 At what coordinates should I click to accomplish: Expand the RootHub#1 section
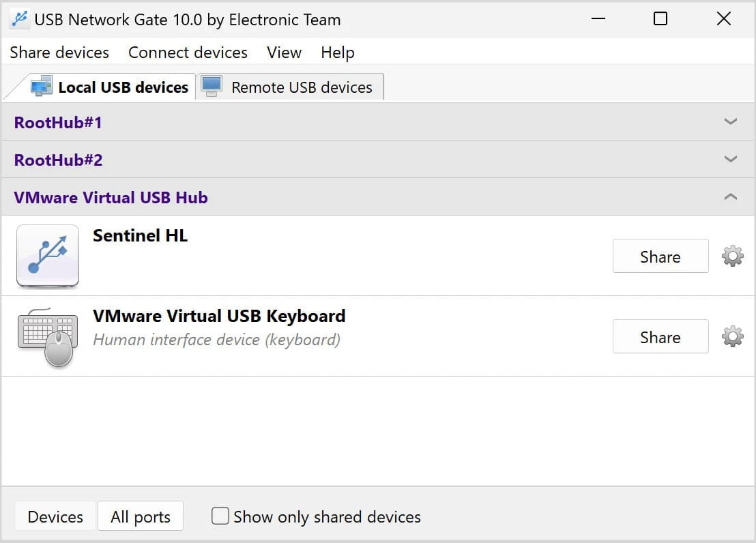click(730, 122)
